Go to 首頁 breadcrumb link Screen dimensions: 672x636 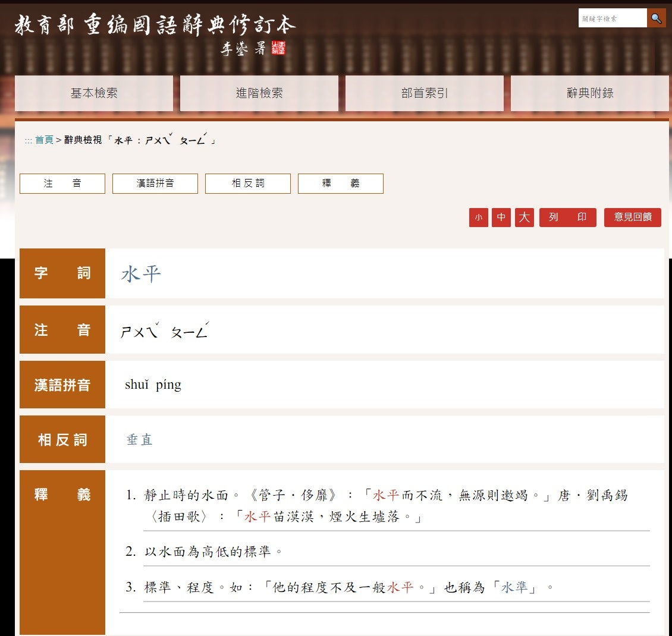click(44, 140)
